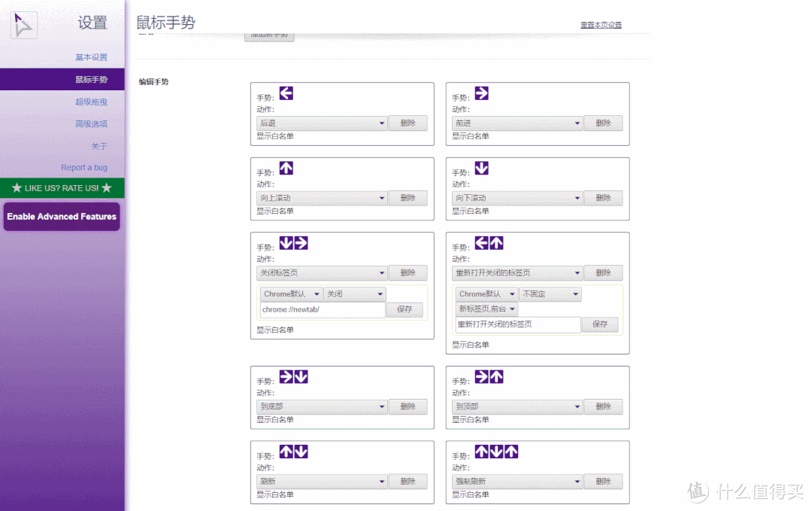Open the 关闭标签页 action dropdown
The image size is (812, 511).
(x=322, y=273)
